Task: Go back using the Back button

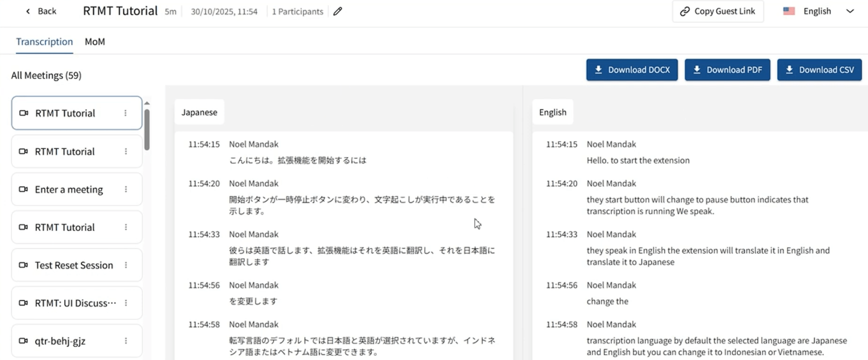Action: [x=41, y=11]
